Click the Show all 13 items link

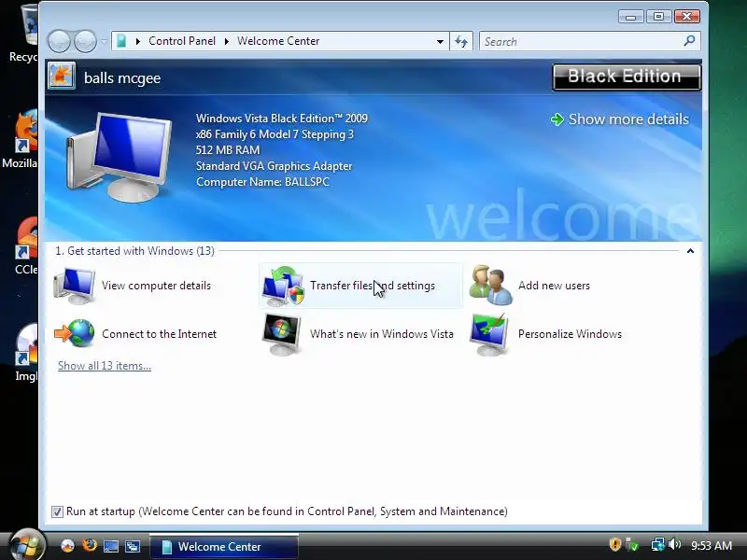(x=105, y=366)
